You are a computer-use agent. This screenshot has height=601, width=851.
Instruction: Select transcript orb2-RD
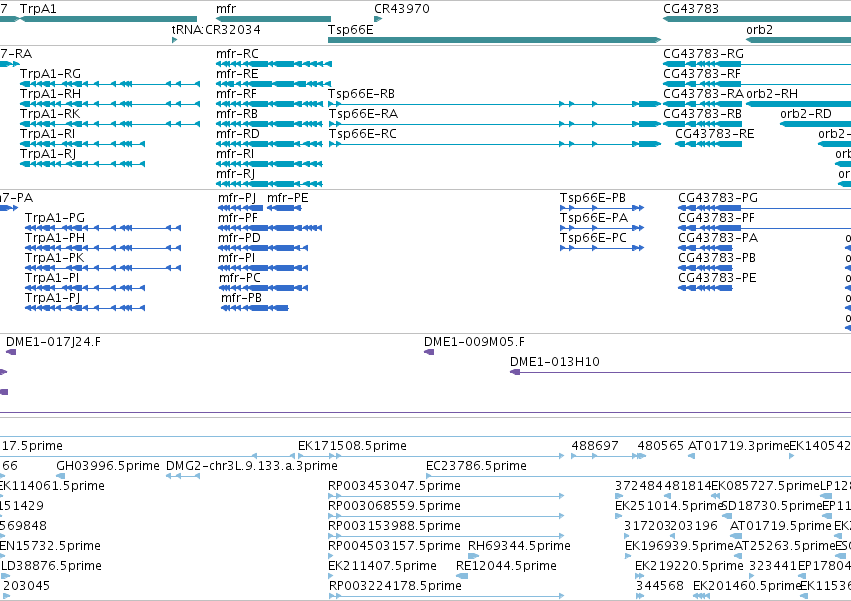[x=806, y=114]
